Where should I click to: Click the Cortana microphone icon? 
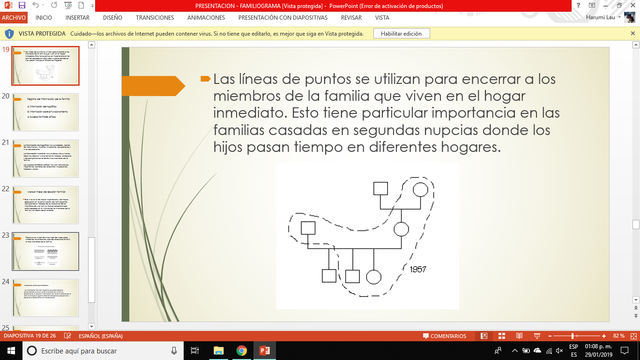coord(174,351)
